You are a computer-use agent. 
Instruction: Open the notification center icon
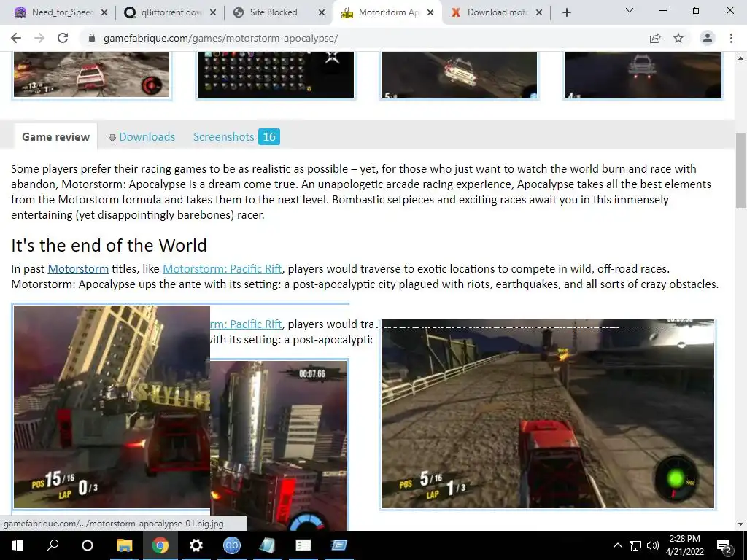point(724,545)
